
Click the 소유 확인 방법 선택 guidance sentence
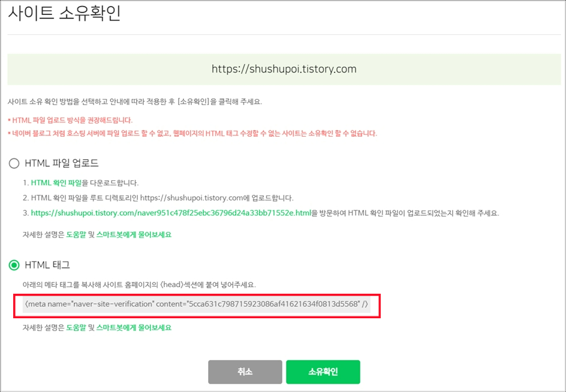pyautogui.click(x=135, y=102)
